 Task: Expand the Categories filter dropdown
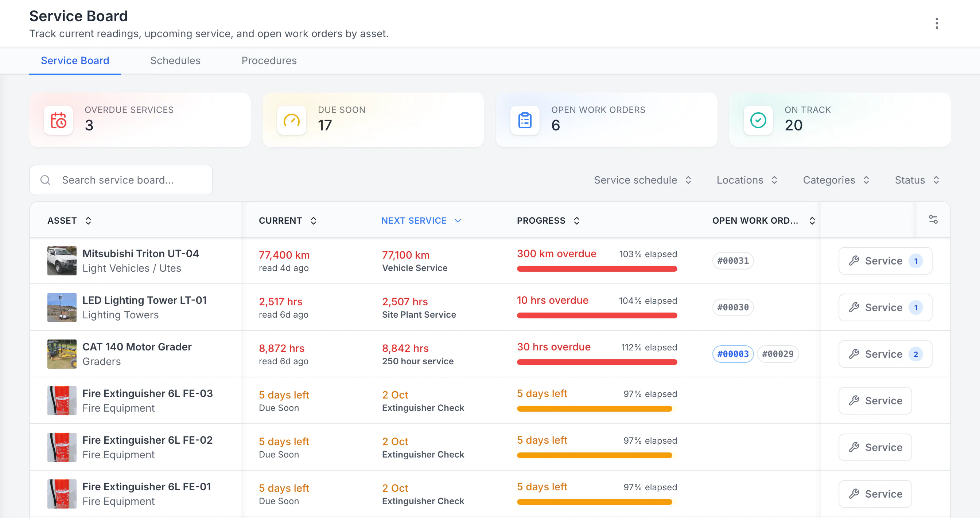pyautogui.click(x=836, y=180)
